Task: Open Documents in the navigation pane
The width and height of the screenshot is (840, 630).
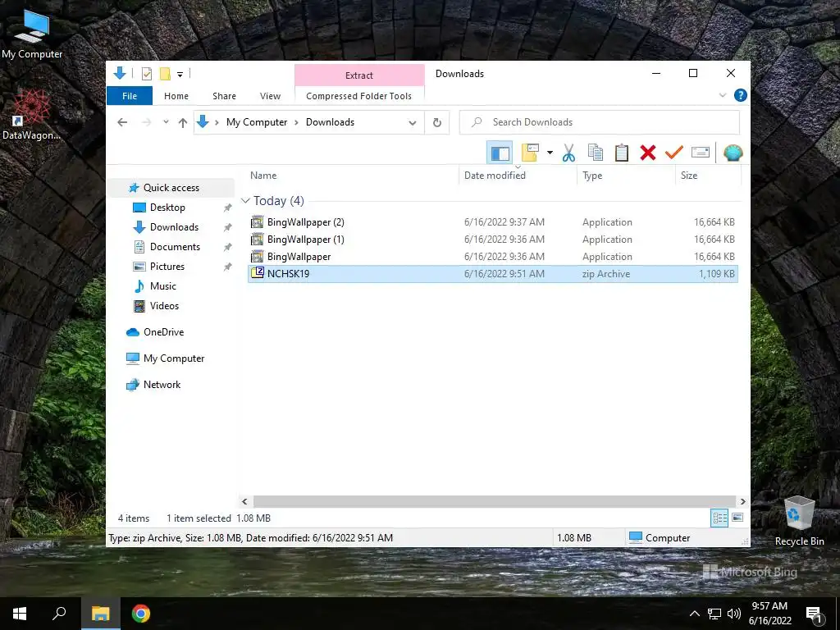Action: [x=175, y=247]
